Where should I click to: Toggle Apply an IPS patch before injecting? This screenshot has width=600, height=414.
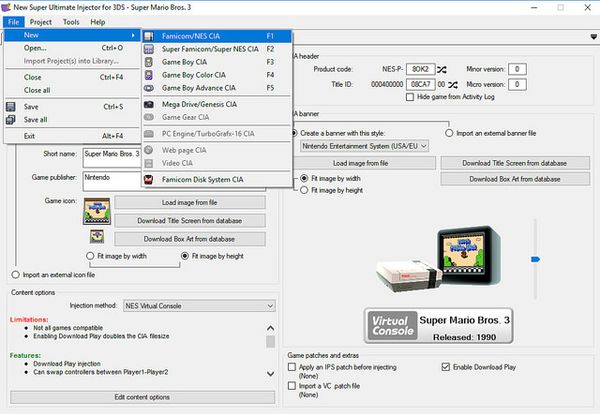292,367
